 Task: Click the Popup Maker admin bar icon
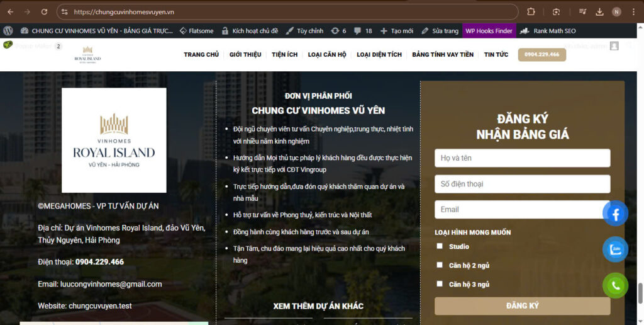pyautogui.click(x=8, y=45)
